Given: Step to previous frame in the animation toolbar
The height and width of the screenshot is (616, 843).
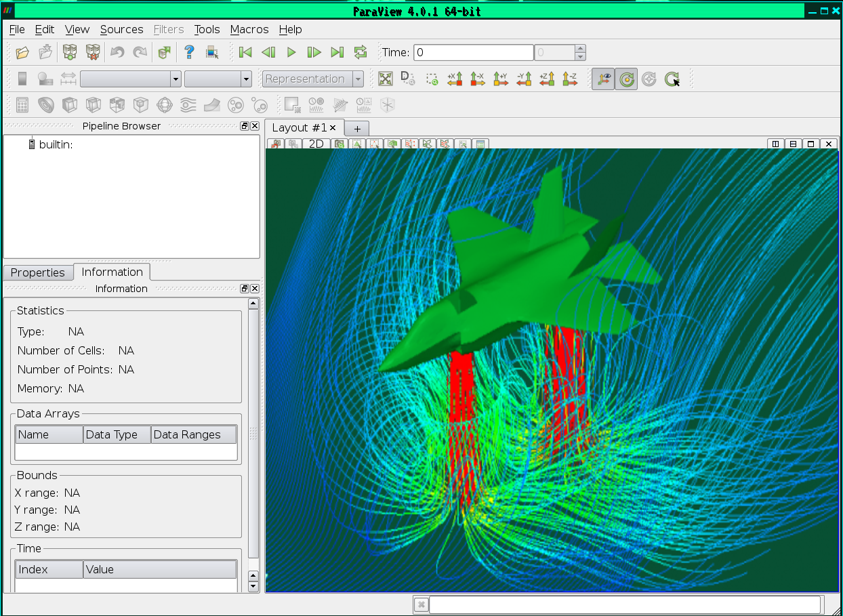Looking at the screenshot, I should [x=268, y=52].
